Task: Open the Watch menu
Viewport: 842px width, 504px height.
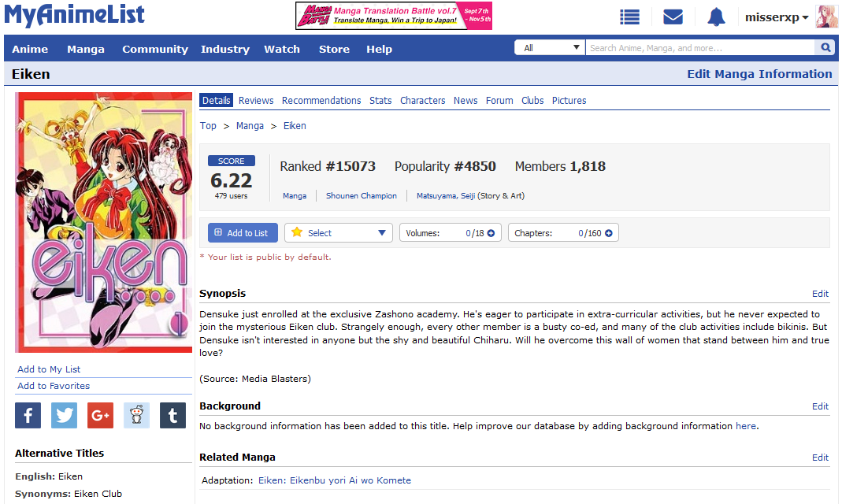Action: 282,49
